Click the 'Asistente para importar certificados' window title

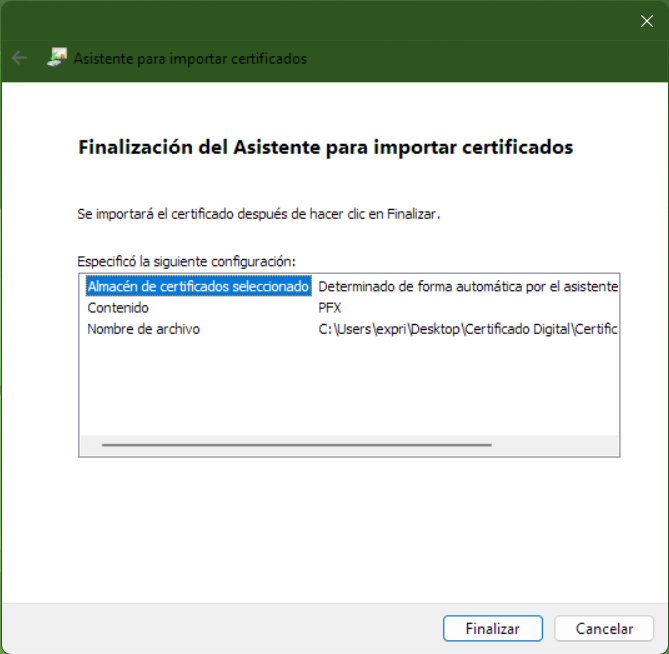190,58
